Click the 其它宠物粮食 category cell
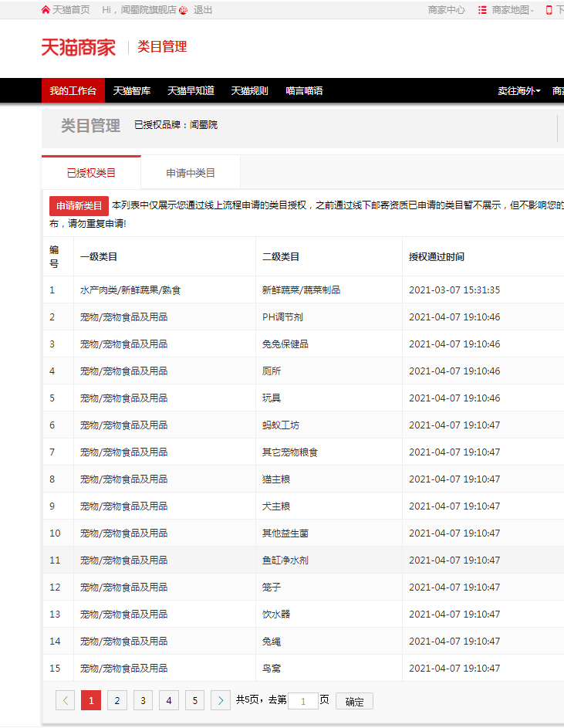Image resolution: width=564 pixels, height=728 pixels. tap(289, 452)
